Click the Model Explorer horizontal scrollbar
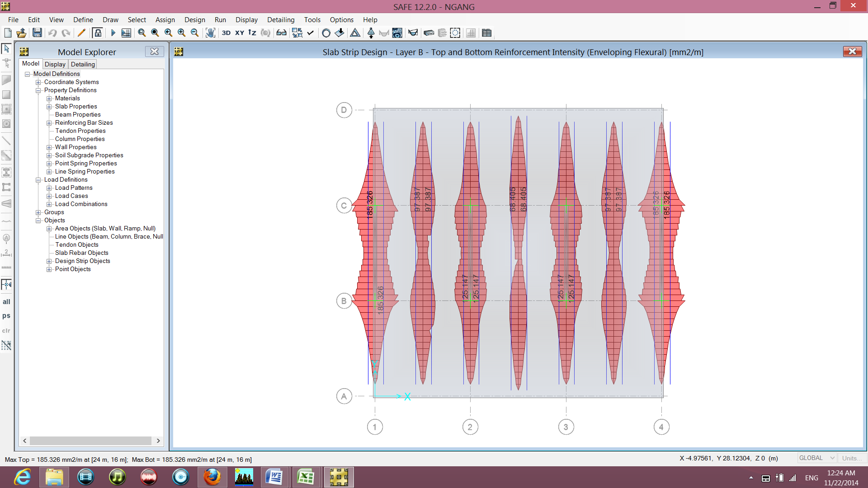The image size is (868, 488). (x=91, y=441)
